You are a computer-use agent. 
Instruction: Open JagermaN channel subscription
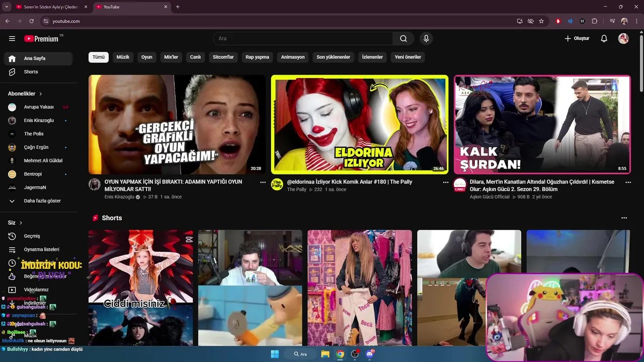[x=38, y=188]
